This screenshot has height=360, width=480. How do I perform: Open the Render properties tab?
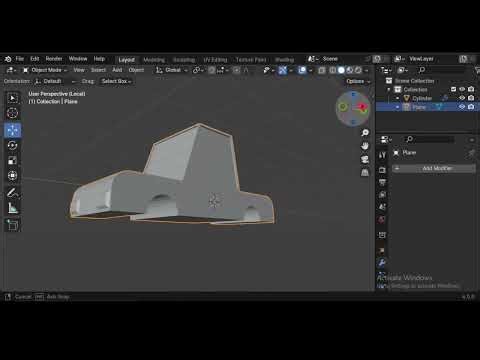click(382, 170)
